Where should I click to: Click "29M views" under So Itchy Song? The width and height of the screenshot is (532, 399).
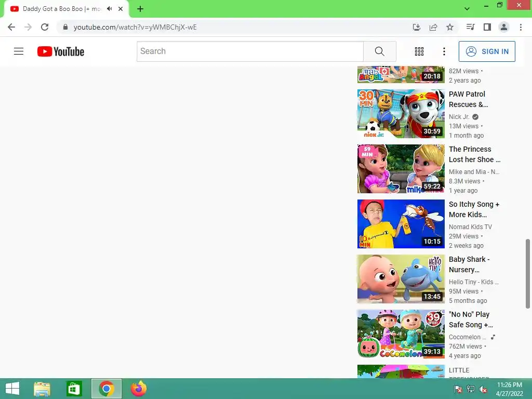pos(463,236)
